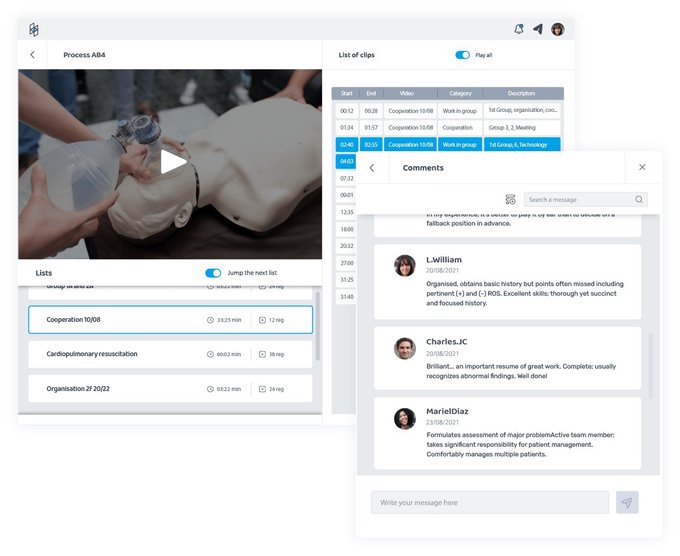Screen dimensions: 680x556
Task: Open the app logo home icon
Action: coord(34,29)
